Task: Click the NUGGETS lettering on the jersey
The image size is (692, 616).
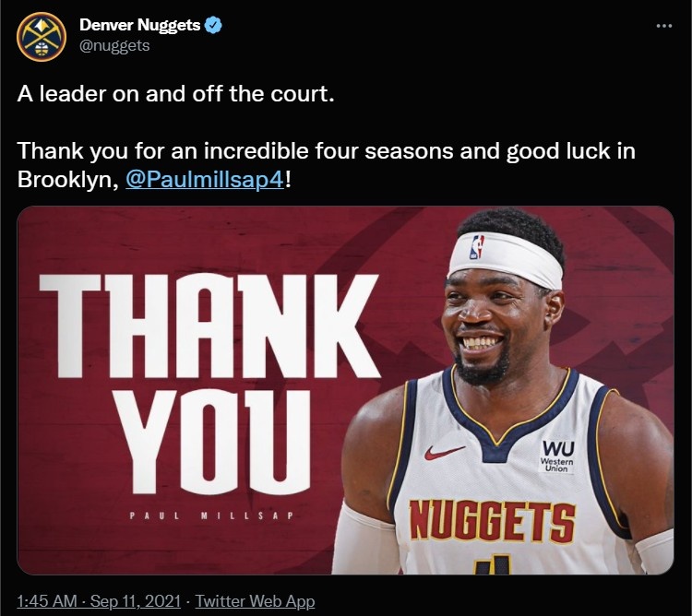Action: click(x=492, y=522)
